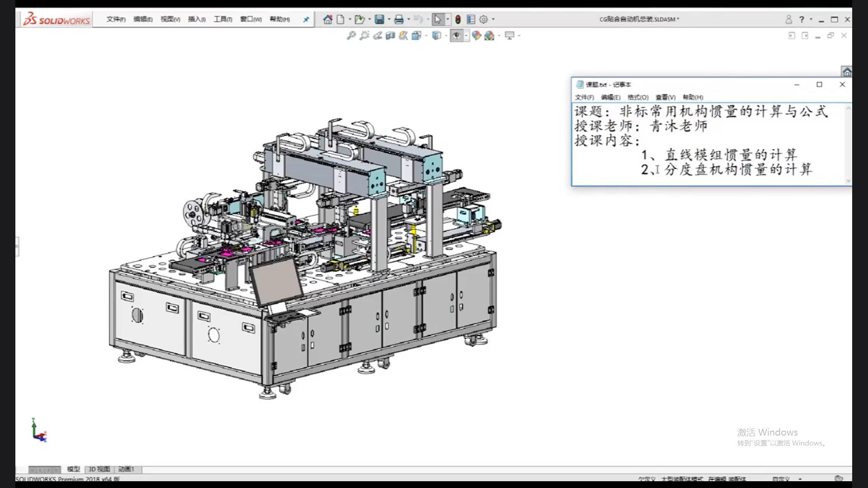
Task: Open View Settings monitor icon
Action: (x=509, y=36)
